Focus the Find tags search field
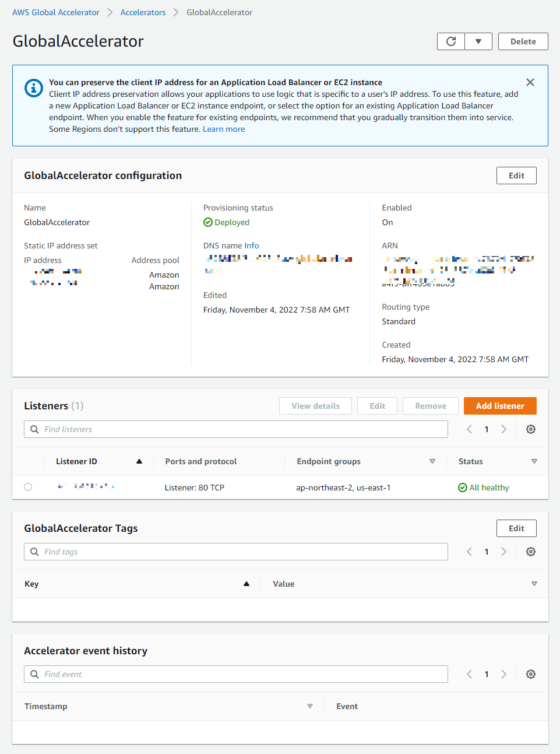 (236, 552)
